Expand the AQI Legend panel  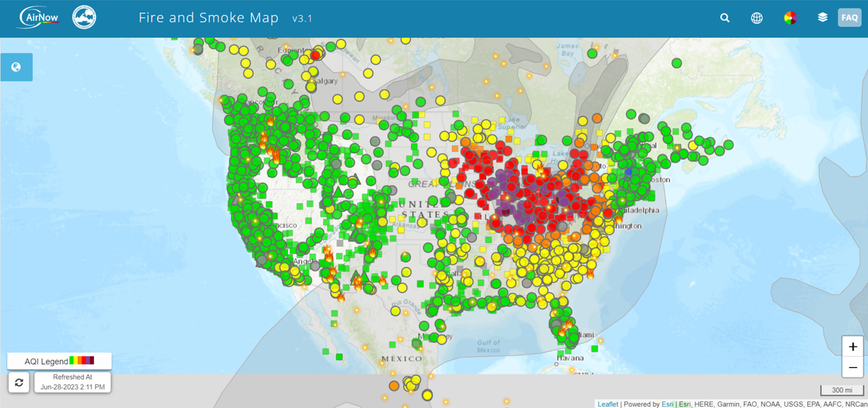[x=59, y=361]
